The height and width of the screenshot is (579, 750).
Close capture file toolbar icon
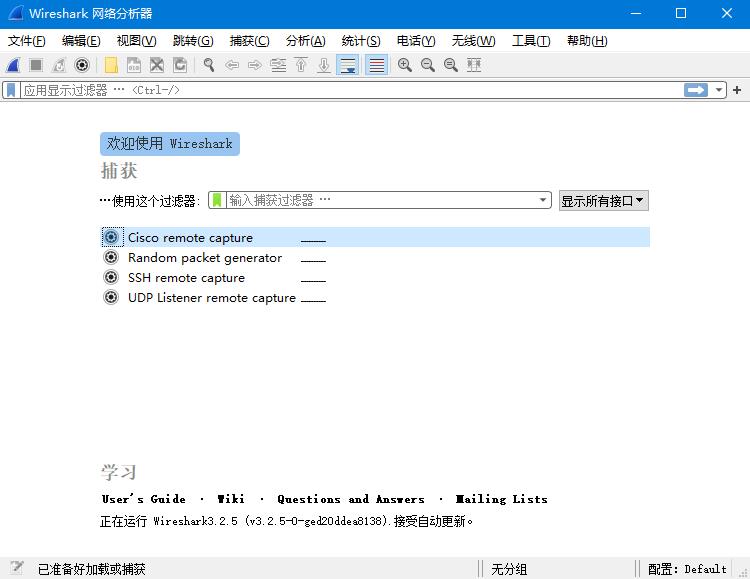tap(157, 65)
